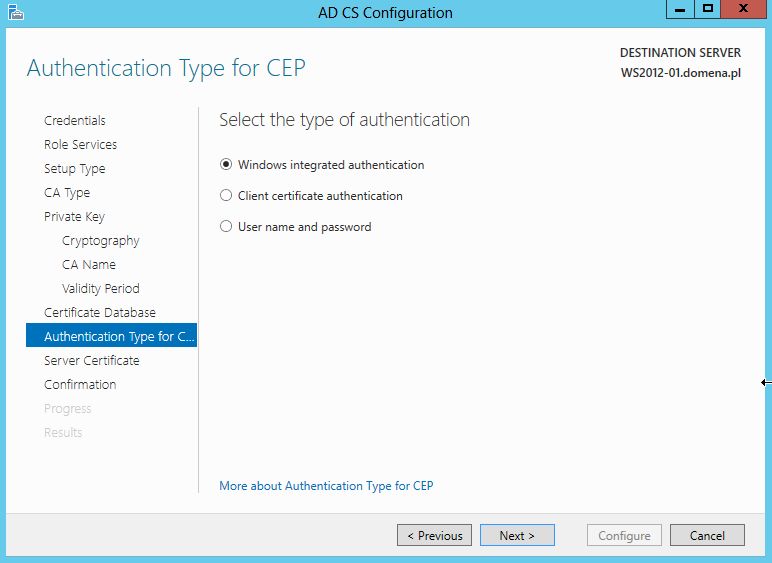Select the Validity Period sub-step
This screenshot has height=563, width=772.
100,289
